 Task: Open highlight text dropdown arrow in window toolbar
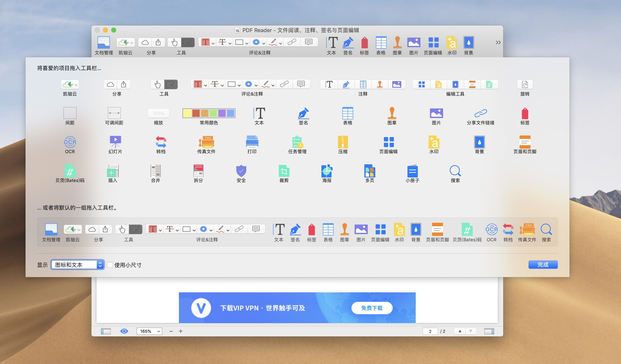(x=213, y=43)
